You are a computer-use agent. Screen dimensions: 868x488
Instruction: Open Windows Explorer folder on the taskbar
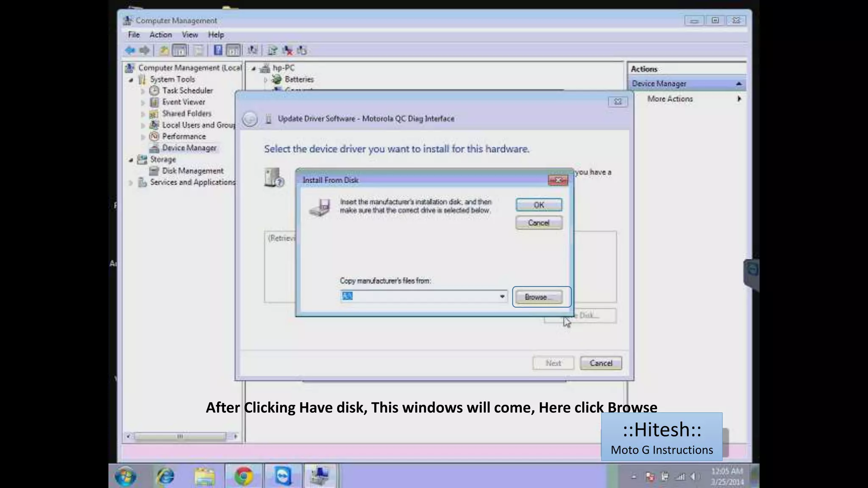pyautogui.click(x=204, y=476)
